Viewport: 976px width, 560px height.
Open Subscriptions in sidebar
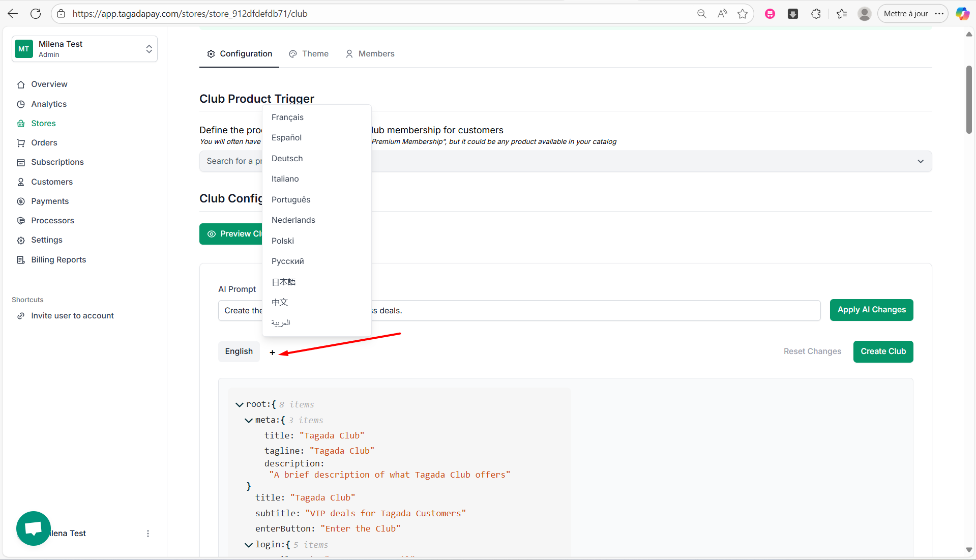click(57, 162)
